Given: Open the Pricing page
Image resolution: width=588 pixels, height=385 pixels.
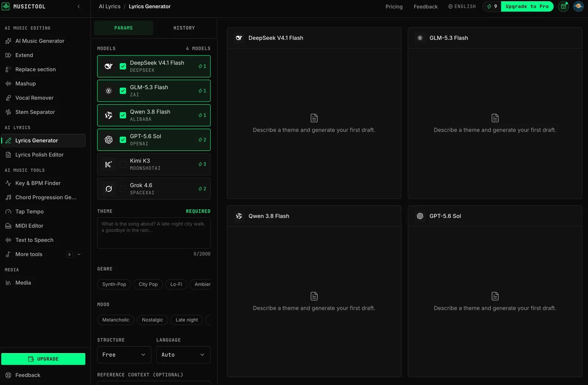Looking at the screenshot, I should (x=394, y=7).
